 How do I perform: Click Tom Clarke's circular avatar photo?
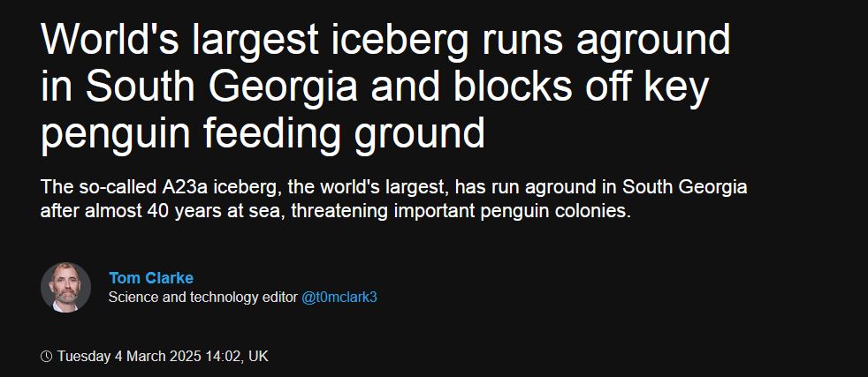coord(65,287)
